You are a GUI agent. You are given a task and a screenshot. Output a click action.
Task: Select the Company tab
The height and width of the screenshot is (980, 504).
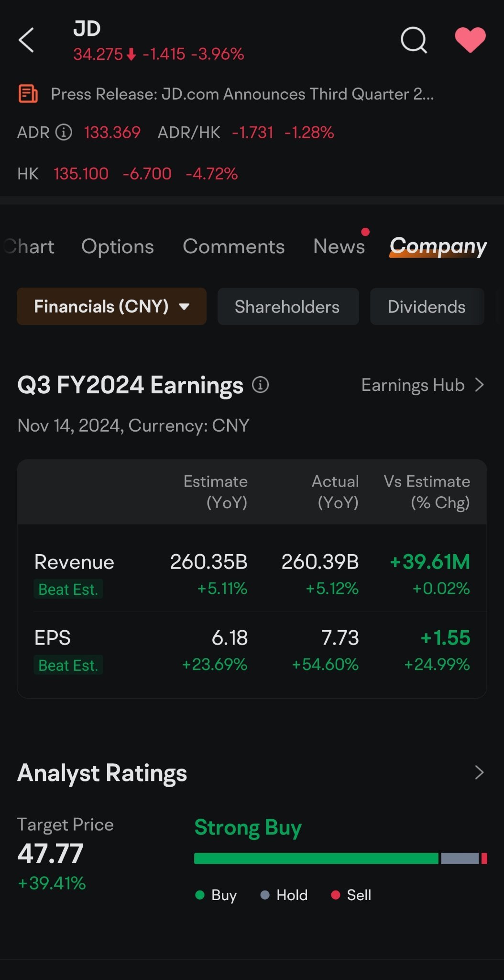(x=438, y=246)
